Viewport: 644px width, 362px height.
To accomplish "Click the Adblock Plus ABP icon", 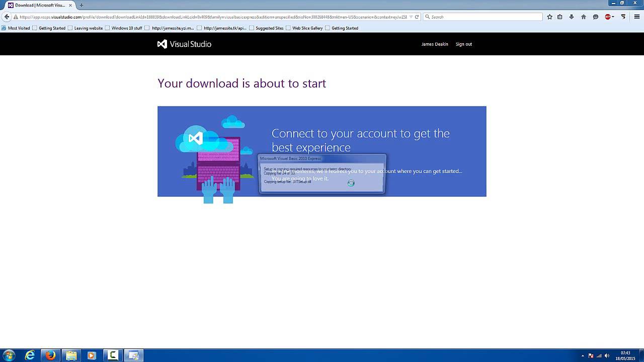I will pyautogui.click(x=608, y=17).
